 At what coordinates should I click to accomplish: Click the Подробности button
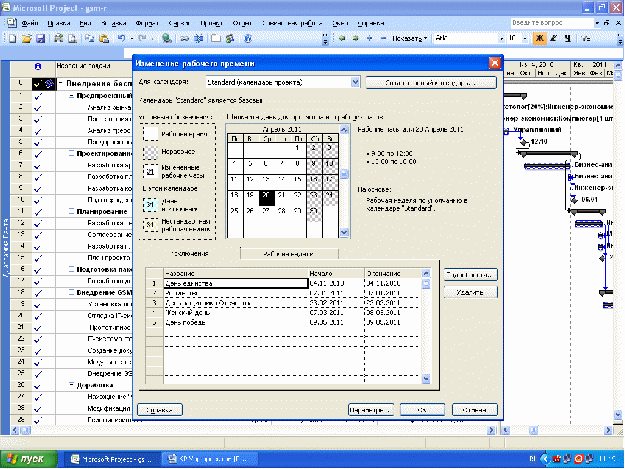click(x=470, y=275)
